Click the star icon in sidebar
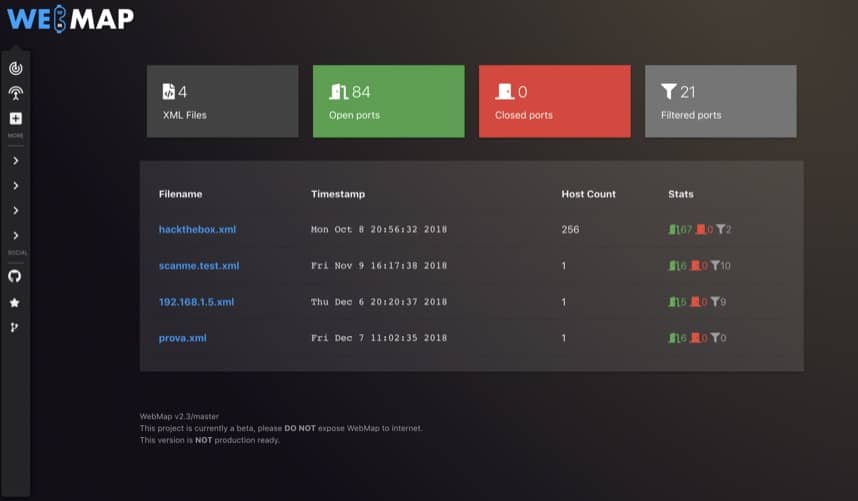Screen dimensions: 858x501 click(15, 302)
